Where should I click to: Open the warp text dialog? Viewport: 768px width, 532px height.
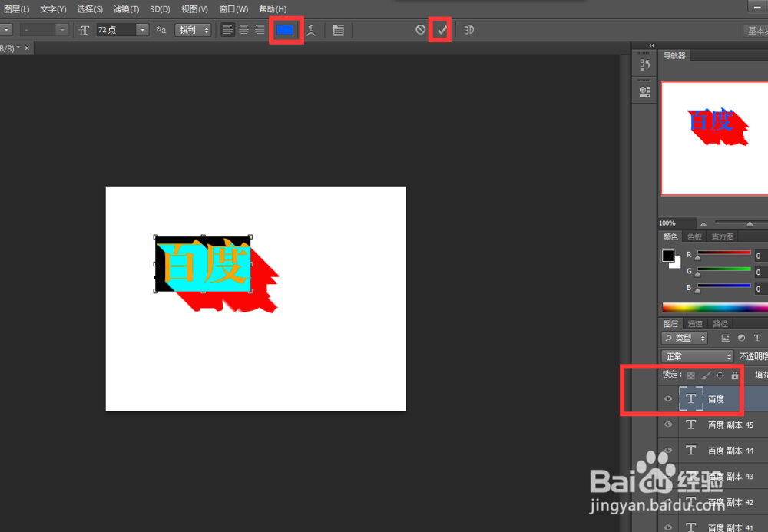pos(311,30)
